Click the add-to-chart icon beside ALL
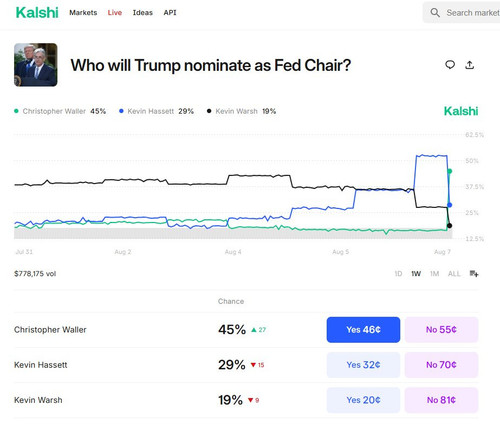This screenshot has height=425, width=500. click(x=474, y=274)
